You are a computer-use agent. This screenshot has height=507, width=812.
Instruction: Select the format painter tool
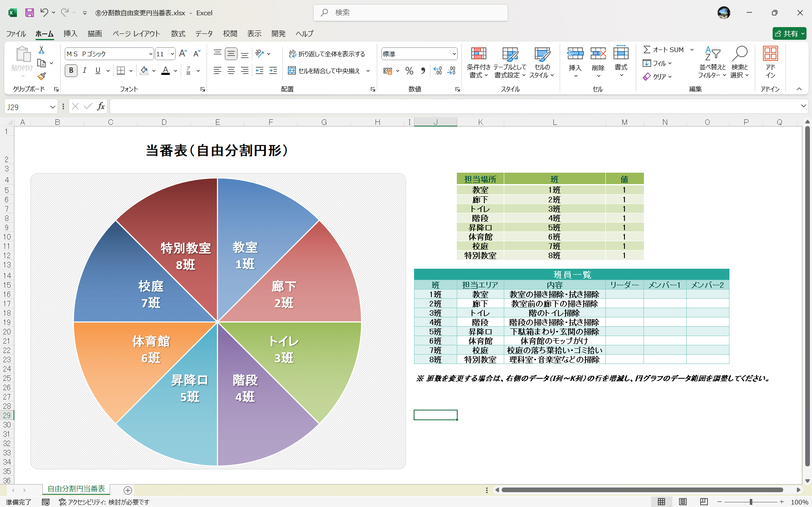pos(41,76)
